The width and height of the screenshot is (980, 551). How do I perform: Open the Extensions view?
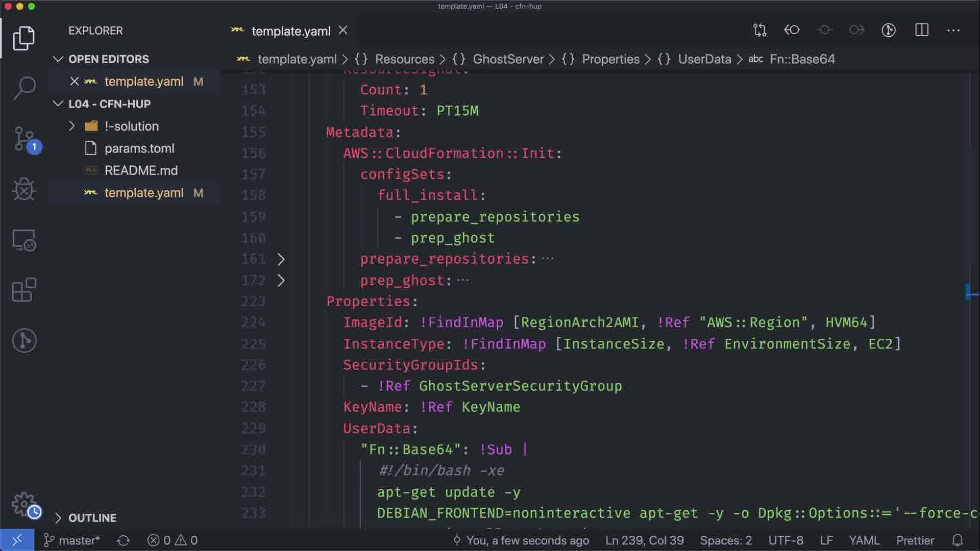click(x=24, y=290)
